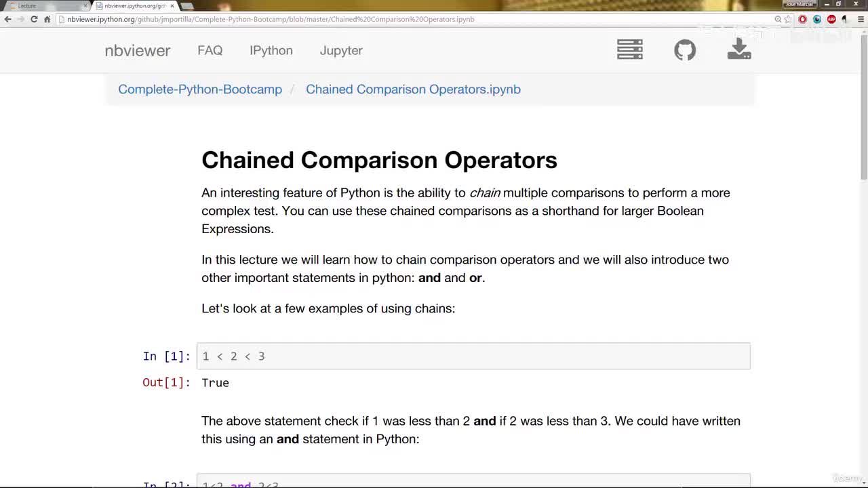Click the server stack icon in navbar
The height and width of the screenshot is (488, 868).
(x=629, y=49)
